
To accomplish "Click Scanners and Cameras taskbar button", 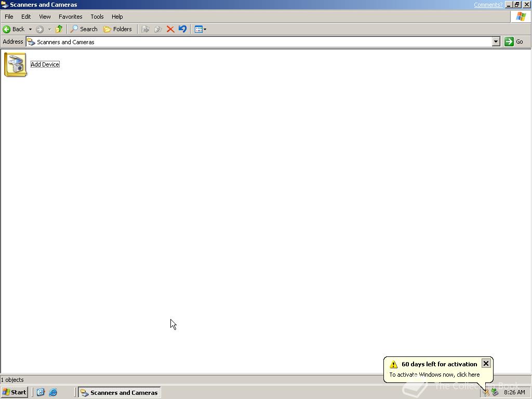I will (x=119, y=392).
